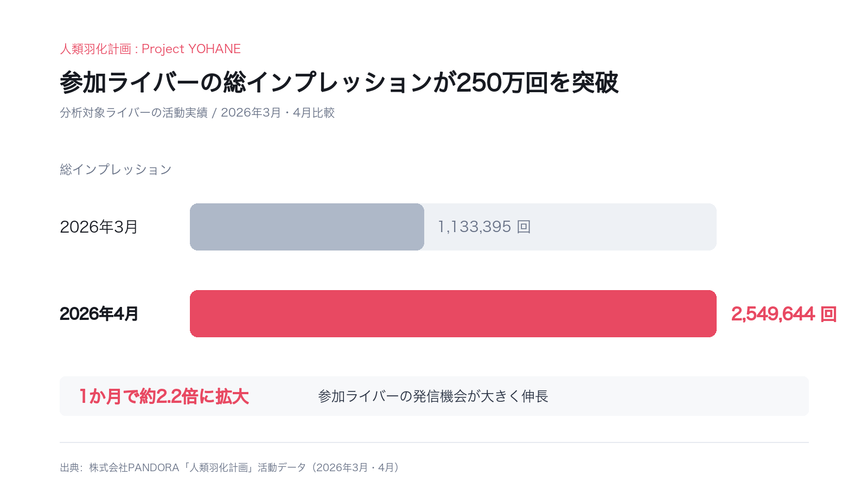Click the 1か月で約2.2倍に拡大 callout

pyautogui.click(x=164, y=396)
